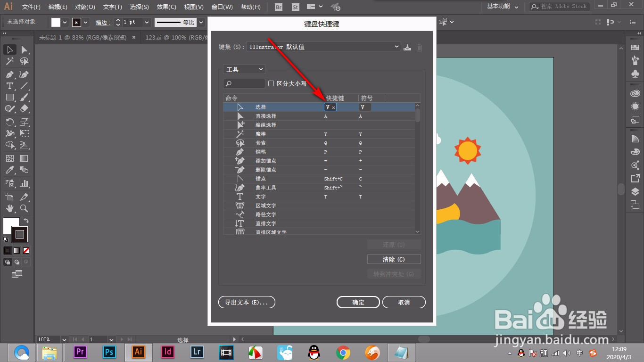Select the Magic Wand (魔棒) row
This screenshot has height=362, width=644.
(x=319, y=134)
